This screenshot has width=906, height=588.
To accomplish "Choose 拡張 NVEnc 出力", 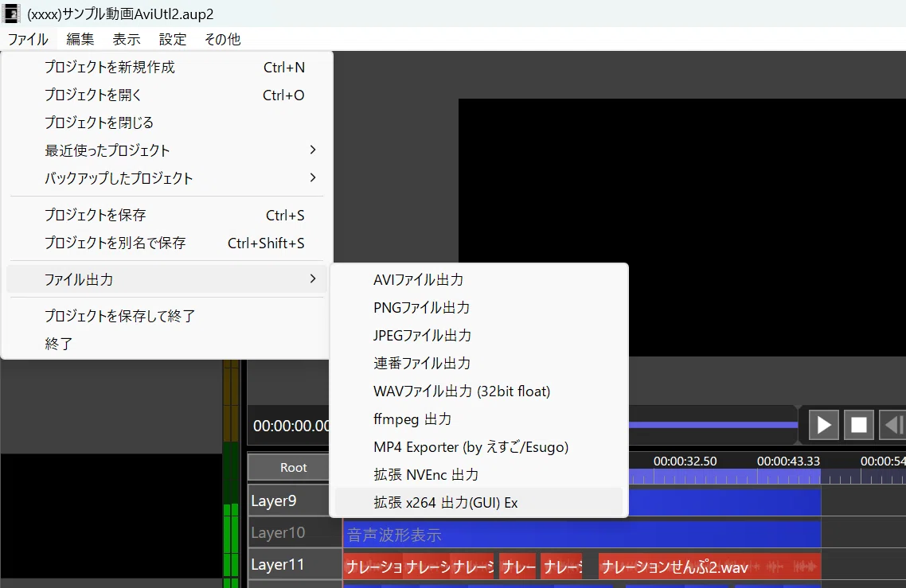I will (478, 474).
